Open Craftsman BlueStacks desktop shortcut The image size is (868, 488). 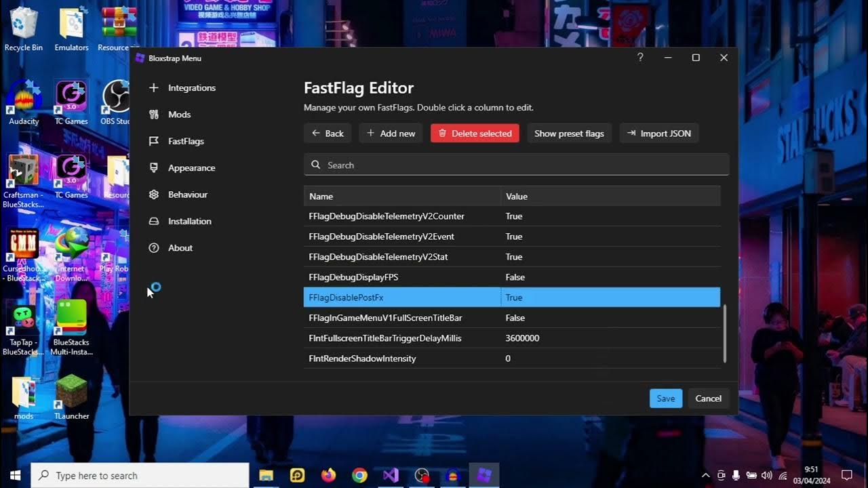(x=24, y=180)
